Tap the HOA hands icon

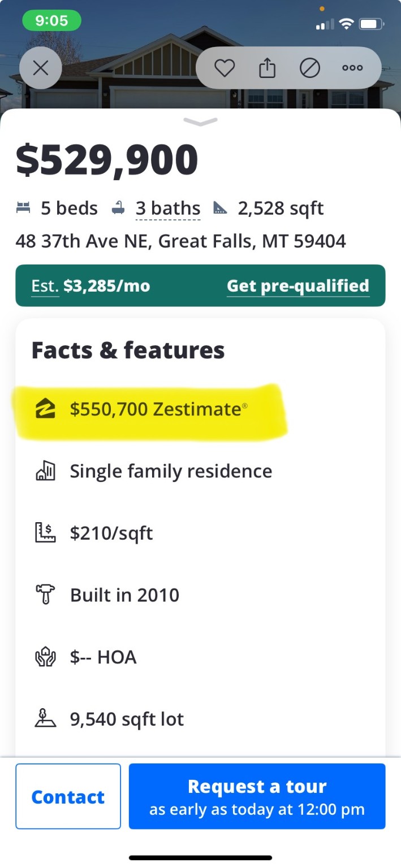tap(45, 657)
